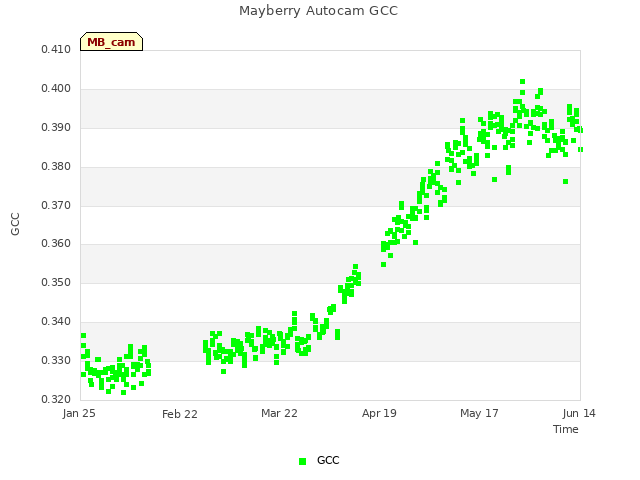Click the 0.340 y-axis tick label

(56, 322)
